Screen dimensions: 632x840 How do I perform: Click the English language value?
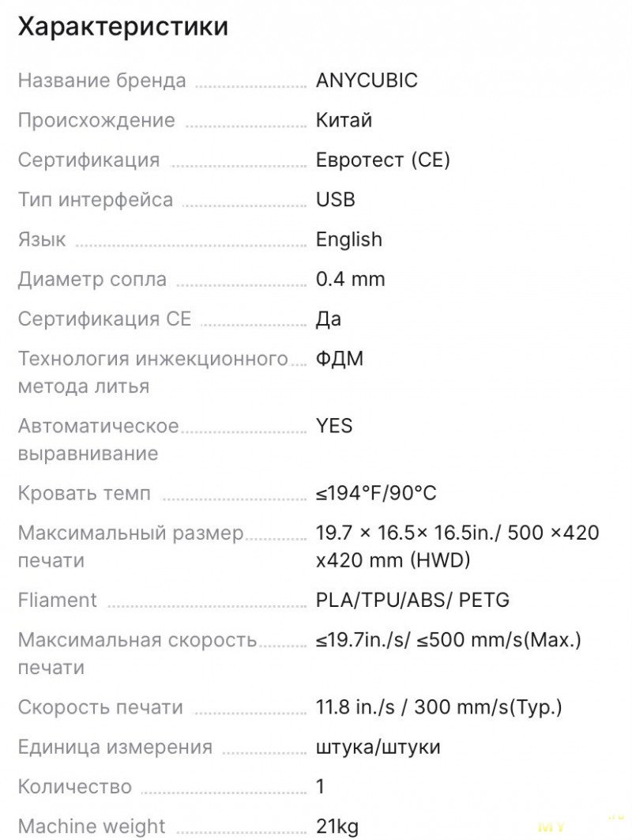point(348,239)
